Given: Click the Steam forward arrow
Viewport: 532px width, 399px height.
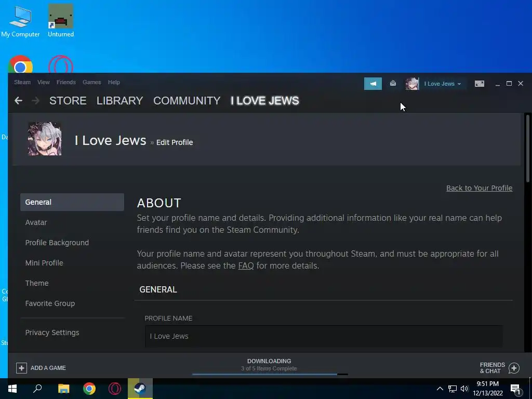Looking at the screenshot, I should click(35, 100).
